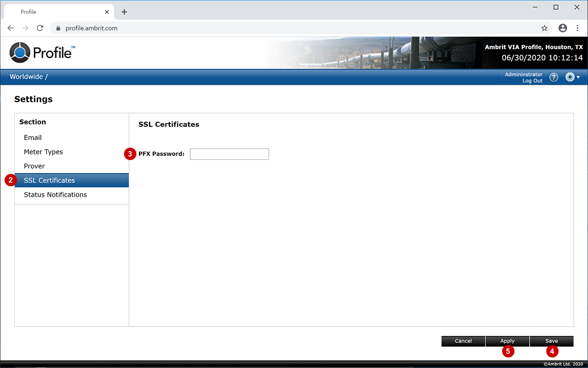The image size is (588, 368).
Task: Click the Profile logo
Action: pos(42,52)
